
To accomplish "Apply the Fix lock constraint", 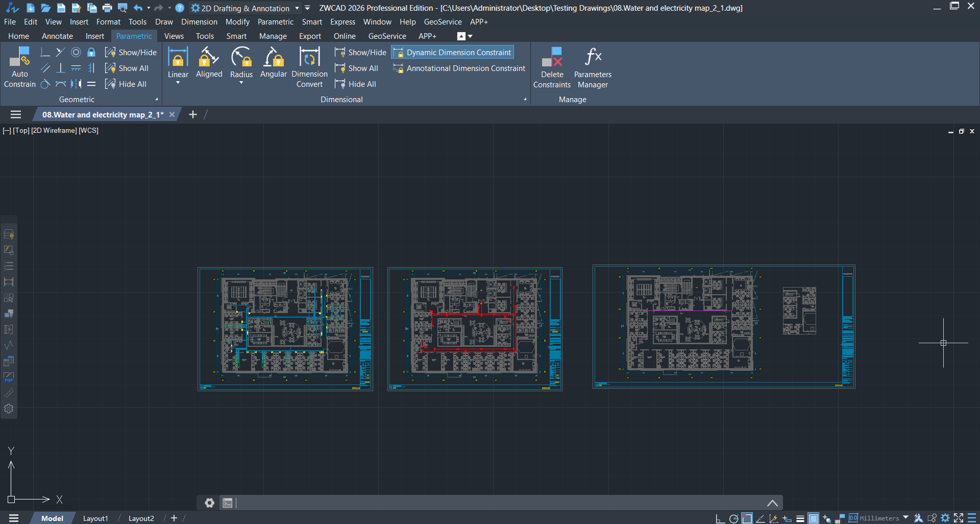I will click(x=91, y=52).
